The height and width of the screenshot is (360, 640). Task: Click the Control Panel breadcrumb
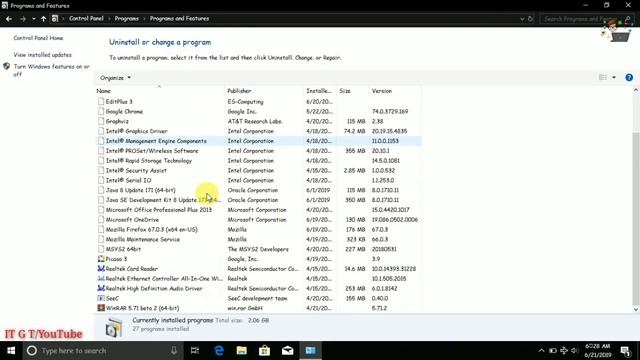coord(86,18)
